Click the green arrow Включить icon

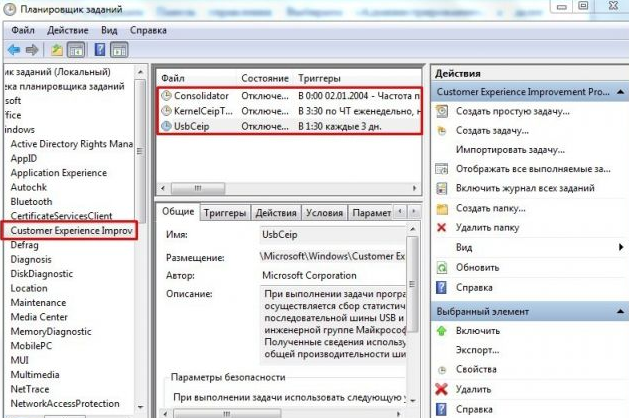[x=441, y=331]
